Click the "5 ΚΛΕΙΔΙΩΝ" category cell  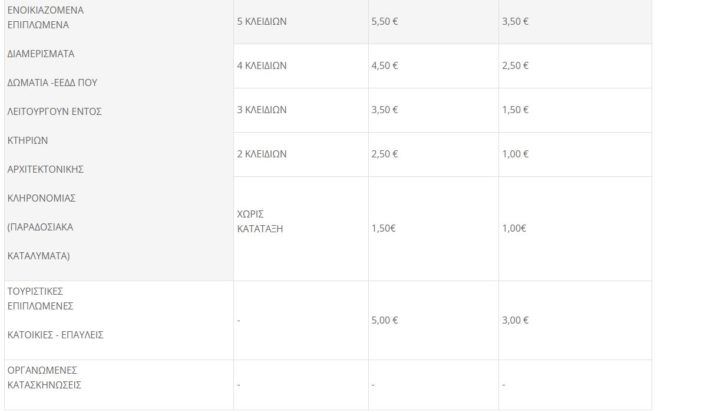(264, 20)
